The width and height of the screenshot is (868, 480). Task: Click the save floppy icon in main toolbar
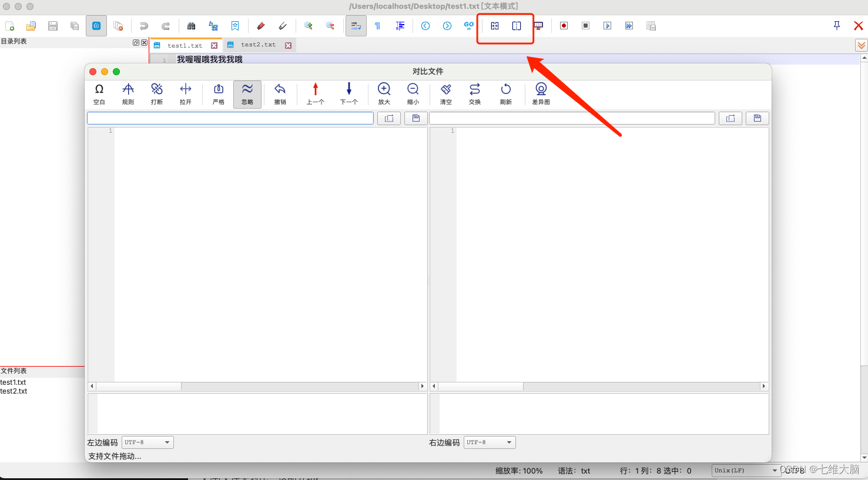click(53, 26)
